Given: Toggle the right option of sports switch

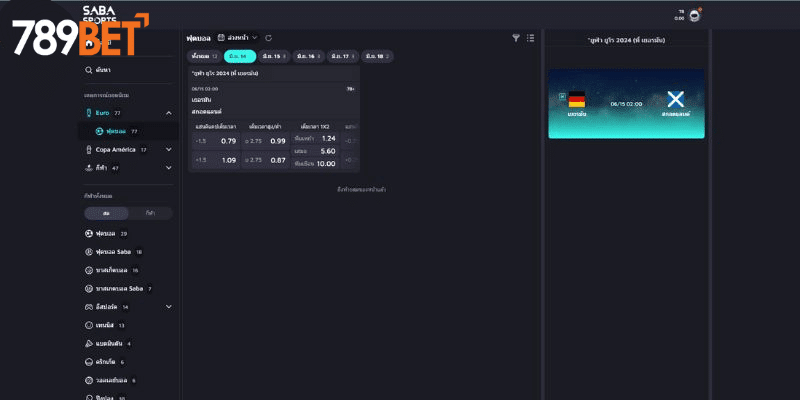Looking at the screenshot, I should pyautogui.click(x=150, y=213).
